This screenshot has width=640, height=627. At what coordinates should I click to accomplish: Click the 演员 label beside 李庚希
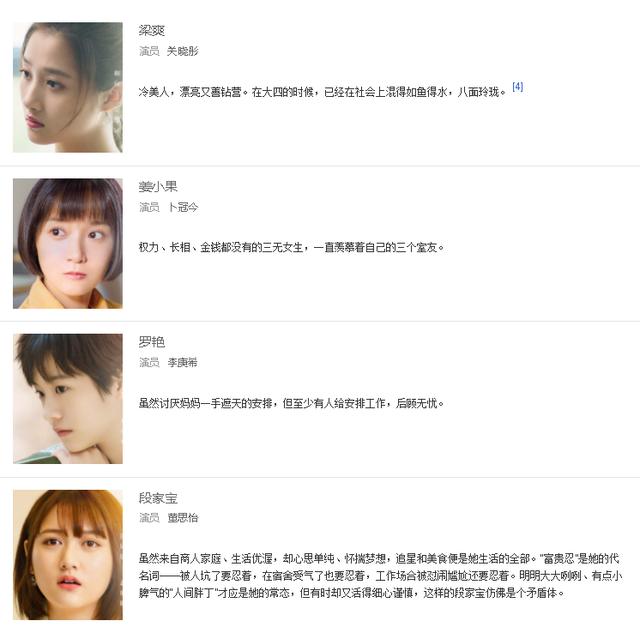(x=149, y=362)
